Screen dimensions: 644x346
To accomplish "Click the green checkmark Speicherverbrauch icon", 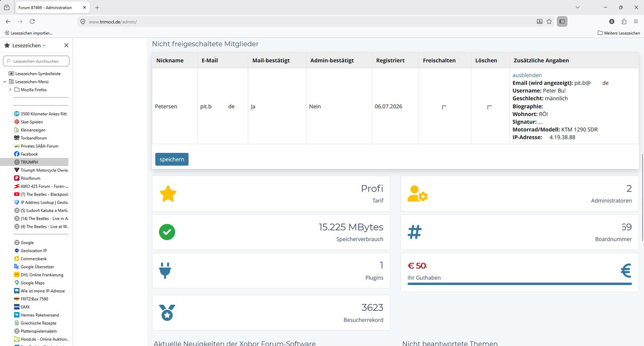I will click(x=167, y=232).
